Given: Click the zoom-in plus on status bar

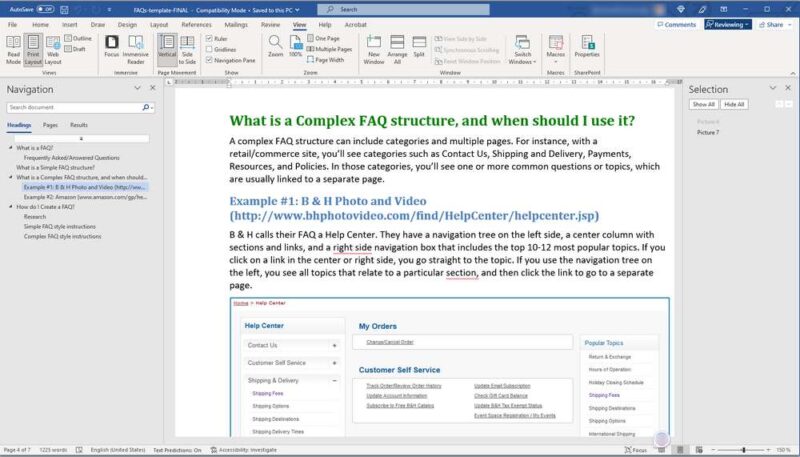Looking at the screenshot, I should 768,450.
